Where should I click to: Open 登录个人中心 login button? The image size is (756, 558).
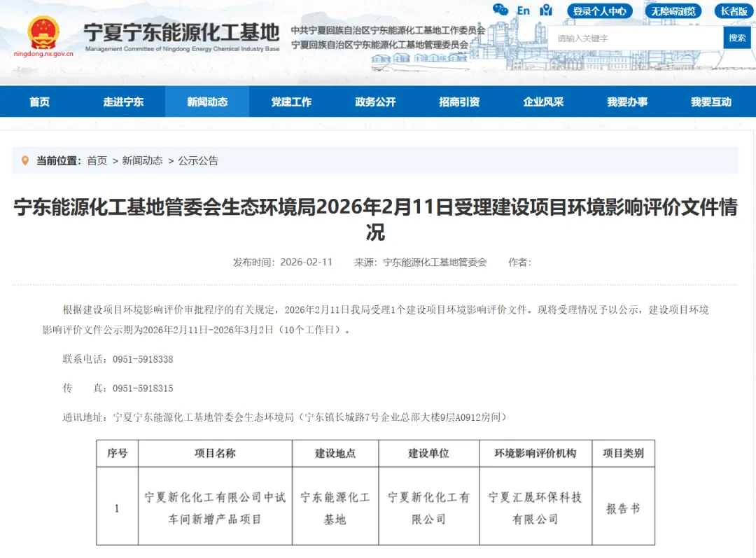[600, 11]
